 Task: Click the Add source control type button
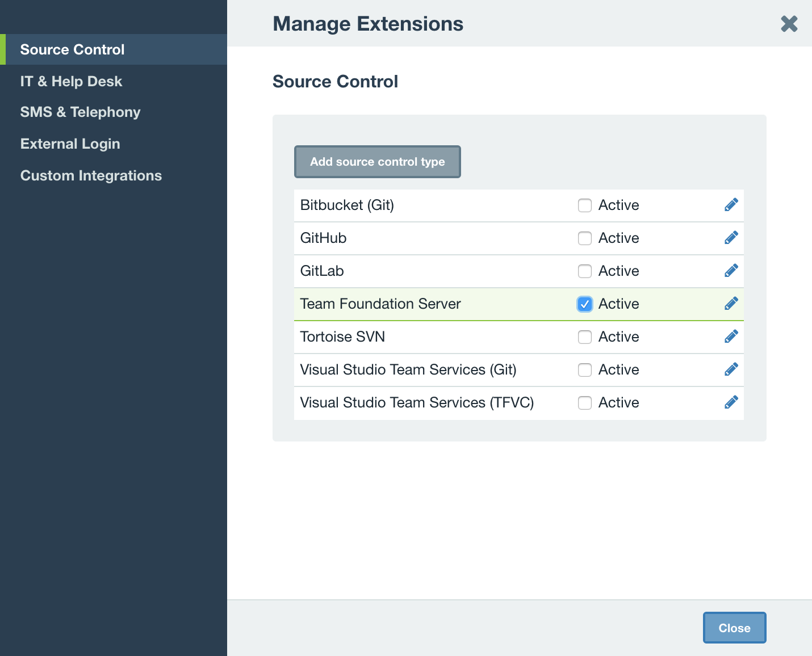[x=377, y=162]
